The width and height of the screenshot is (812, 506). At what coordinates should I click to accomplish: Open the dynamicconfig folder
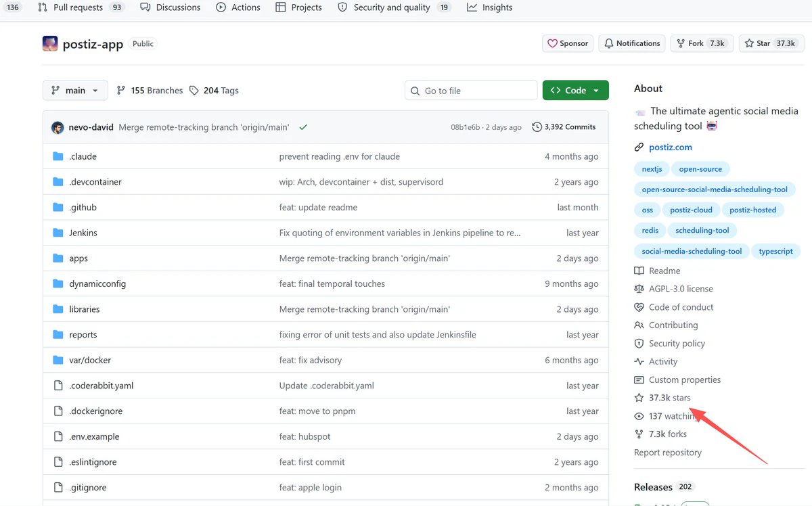coord(97,284)
